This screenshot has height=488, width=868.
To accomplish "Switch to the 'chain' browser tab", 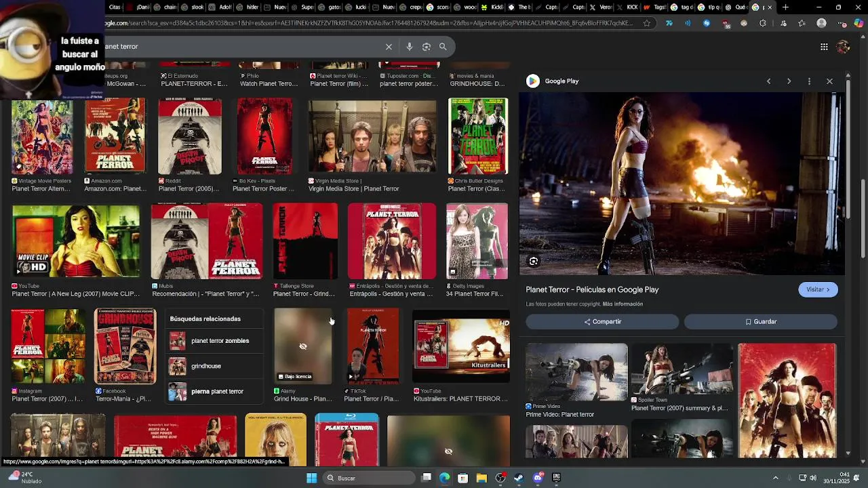I will click(165, 7).
